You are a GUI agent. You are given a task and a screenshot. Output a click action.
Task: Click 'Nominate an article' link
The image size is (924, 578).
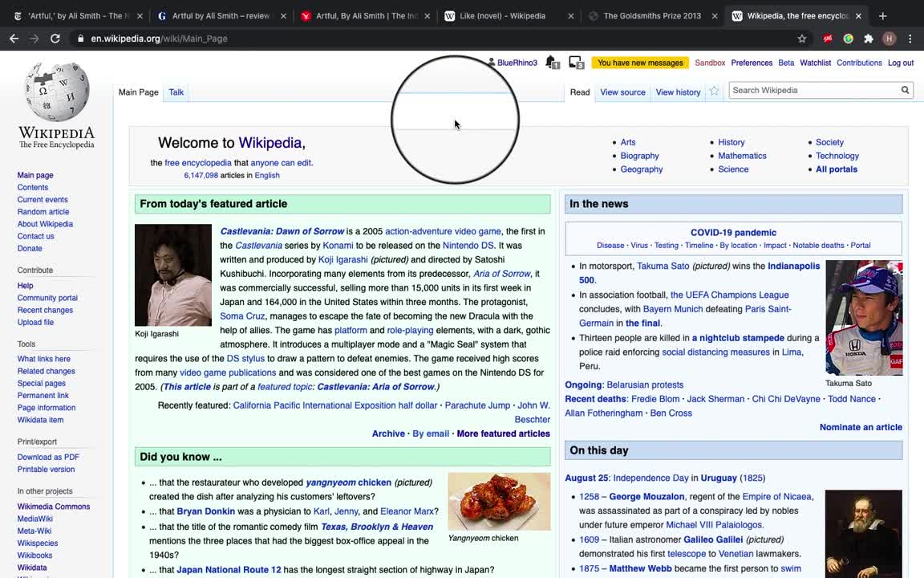(861, 427)
